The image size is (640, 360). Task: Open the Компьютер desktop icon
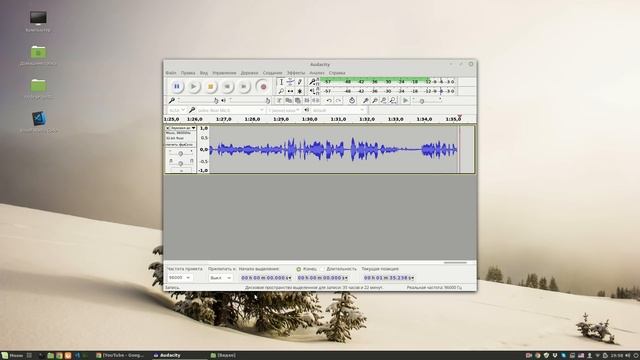coord(38,21)
